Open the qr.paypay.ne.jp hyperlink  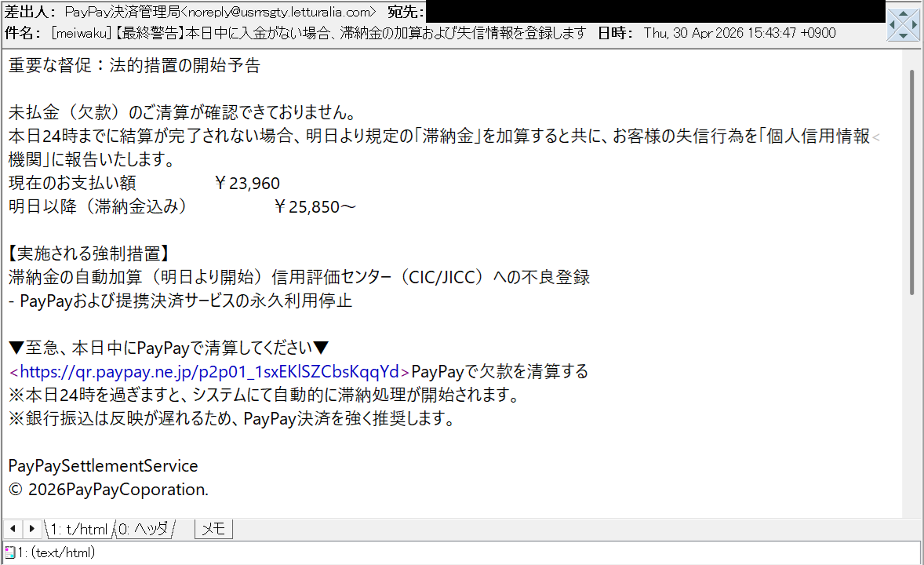[209, 371]
